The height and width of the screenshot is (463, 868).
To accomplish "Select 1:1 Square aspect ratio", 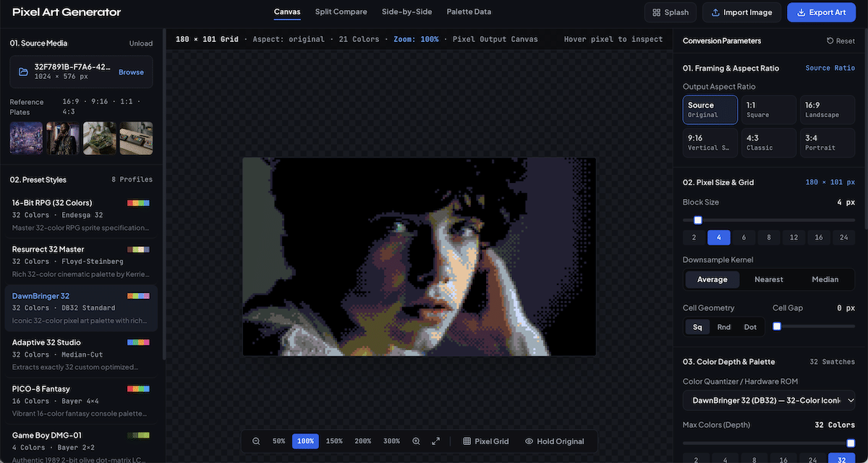I will 769,110.
